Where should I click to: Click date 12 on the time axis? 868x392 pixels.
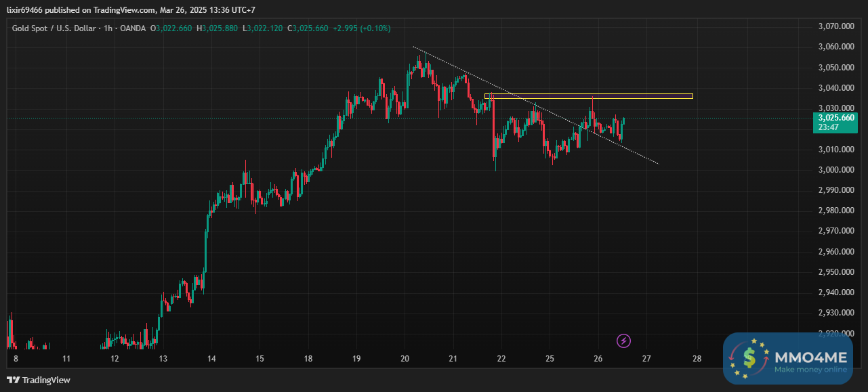click(115, 359)
